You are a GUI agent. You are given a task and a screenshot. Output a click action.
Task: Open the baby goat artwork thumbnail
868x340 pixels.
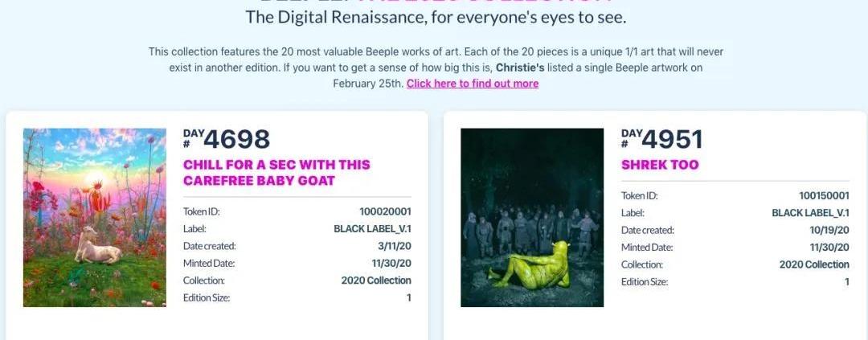tap(95, 218)
